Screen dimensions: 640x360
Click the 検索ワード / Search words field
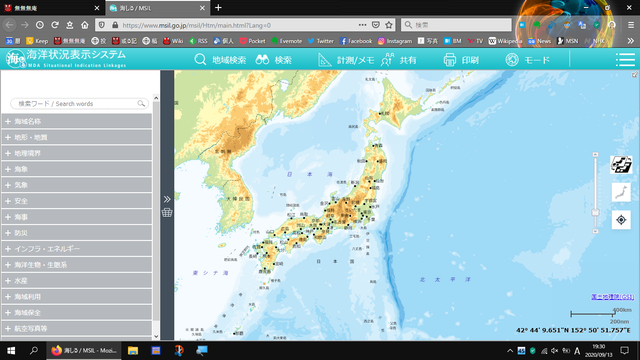coord(79,104)
